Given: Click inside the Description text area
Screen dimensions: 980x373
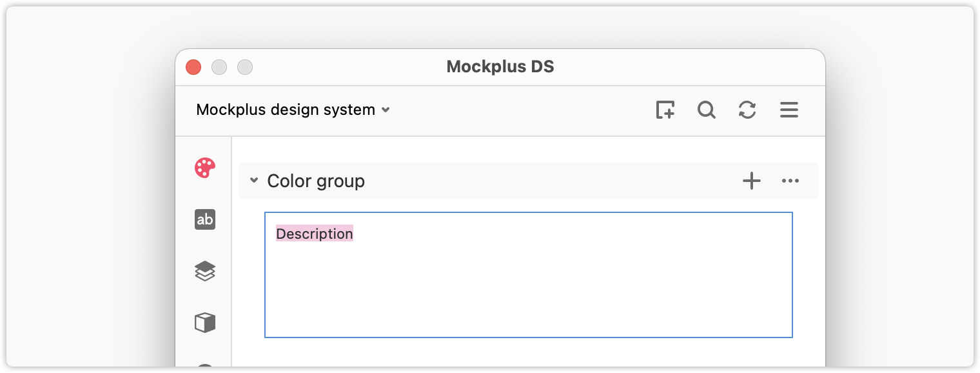Looking at the screenshot, I should (x=529, y=275).
